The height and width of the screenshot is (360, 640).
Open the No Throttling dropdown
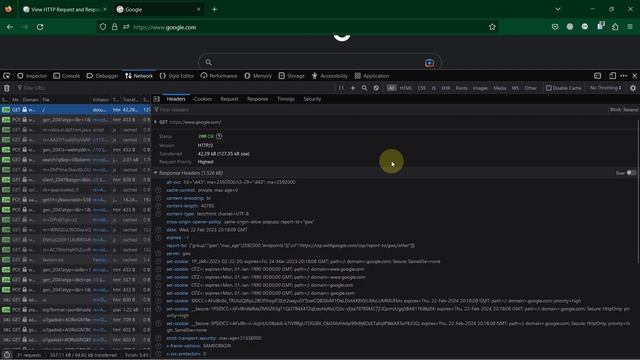point(606,88)
